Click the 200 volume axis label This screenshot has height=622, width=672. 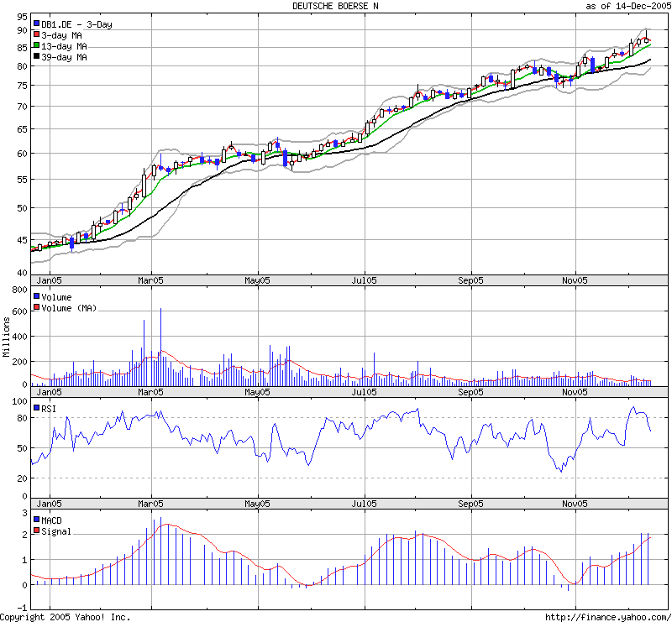19,362
